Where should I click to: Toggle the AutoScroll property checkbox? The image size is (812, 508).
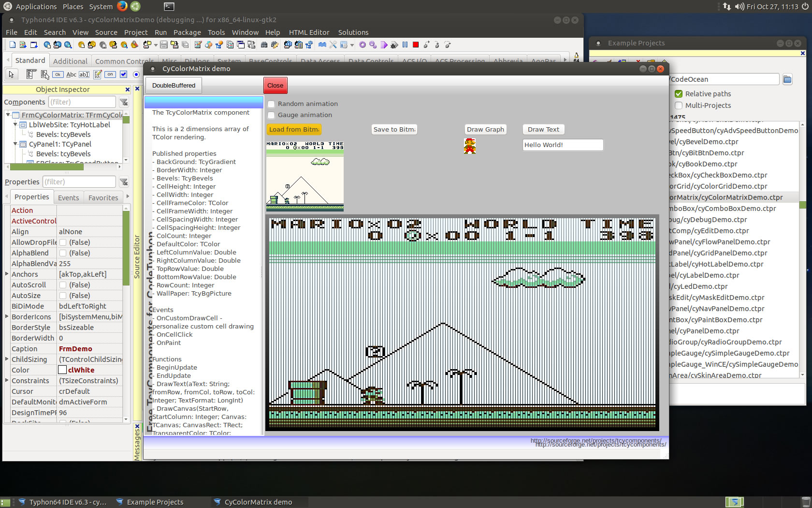tap(63, 285)
